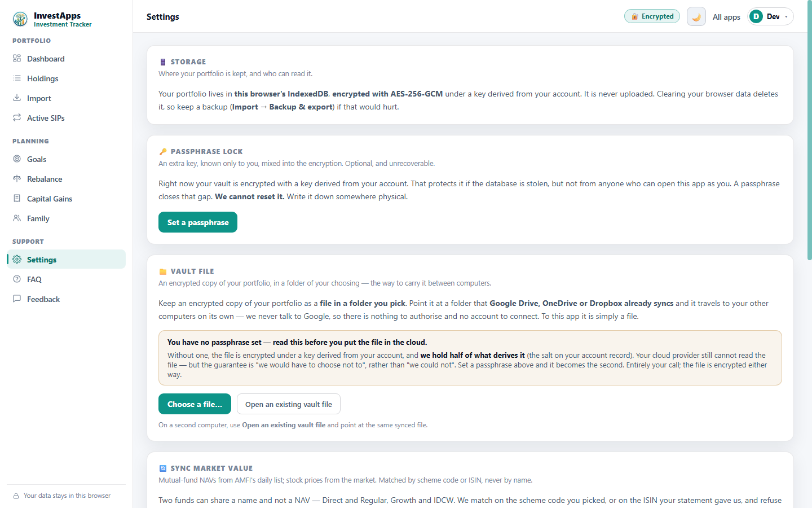Go to the Family page
Viewport: 812px width, 508px height.
pos(66,218)
